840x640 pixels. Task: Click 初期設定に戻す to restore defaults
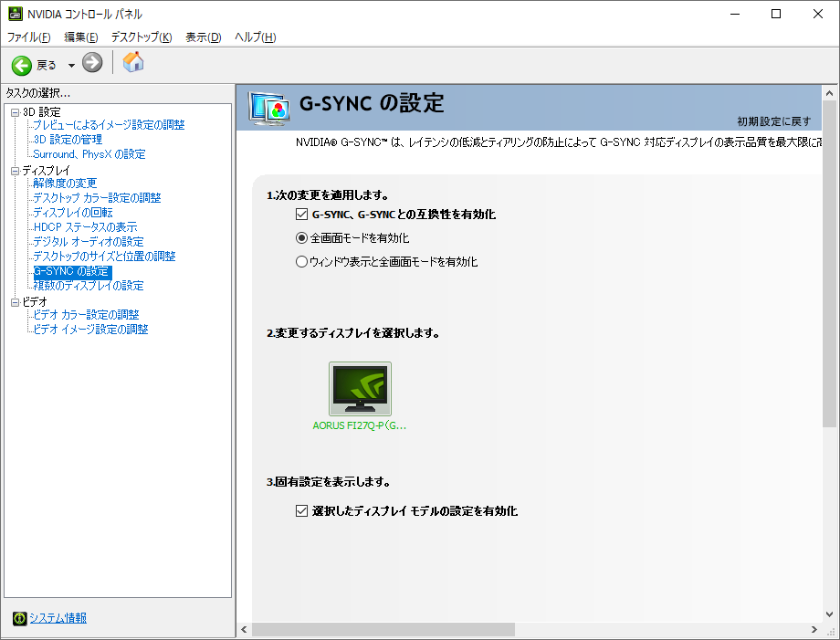[x=773, y=121]
